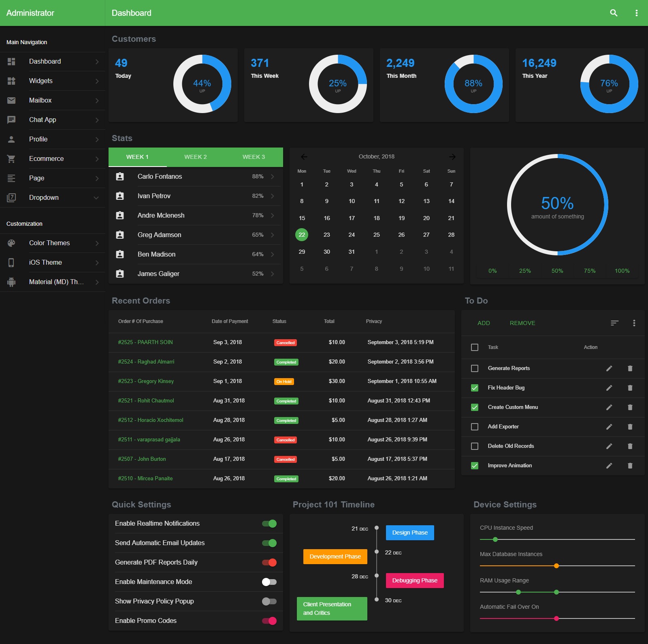Click the Max Database Instances slider handle
The height and width of the screenshot is (644, 648).
[556, 566]
